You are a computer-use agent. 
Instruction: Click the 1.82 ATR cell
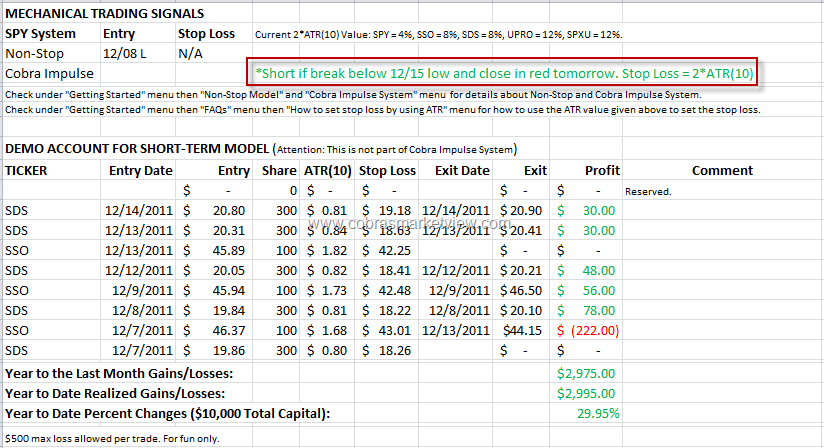tap(327, 251)
